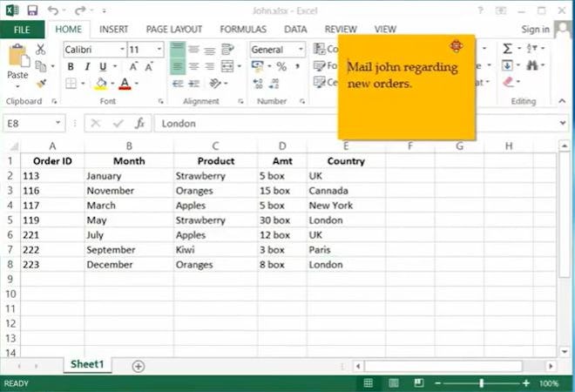Switch to the REVIEW tab
Viewport: 575px width, 392px height.
(x=341, y=30)
